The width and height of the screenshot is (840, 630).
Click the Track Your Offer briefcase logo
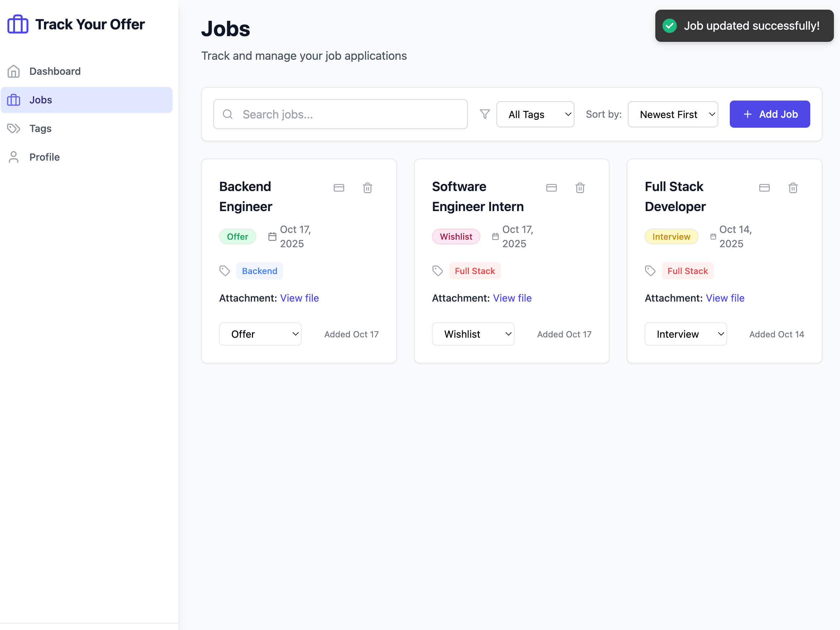[x=18, y=24]
